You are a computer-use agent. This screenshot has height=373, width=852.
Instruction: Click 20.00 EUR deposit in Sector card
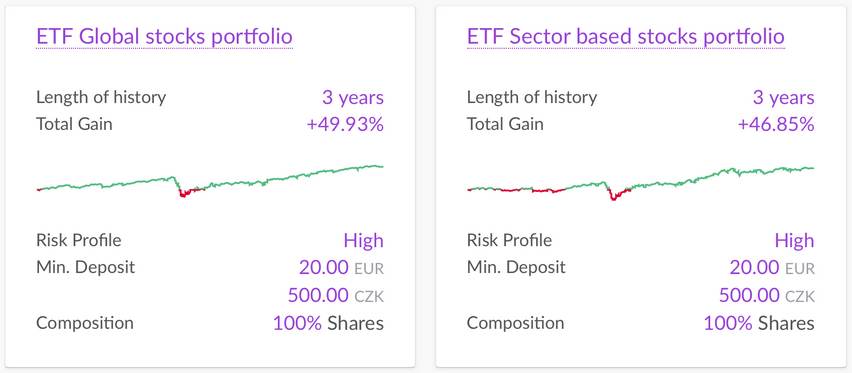tap(772, 268)
